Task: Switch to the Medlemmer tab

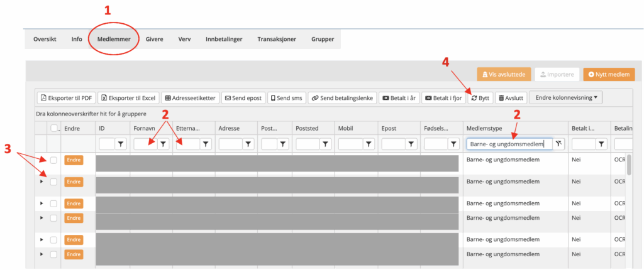Action: pos(114,39)
